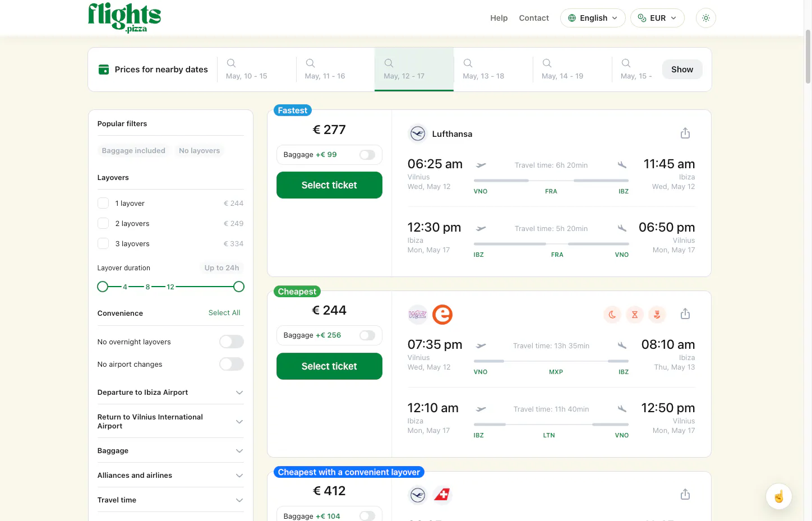Viewport: 812px width, 521px height.
Task: Click Show nearby date prices button
Action: 682,70
